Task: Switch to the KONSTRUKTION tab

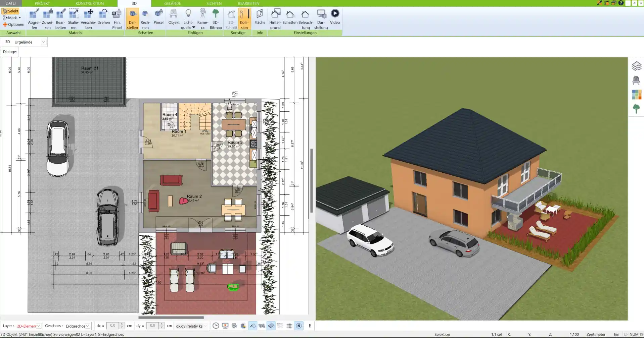Action: coord(90,3)
